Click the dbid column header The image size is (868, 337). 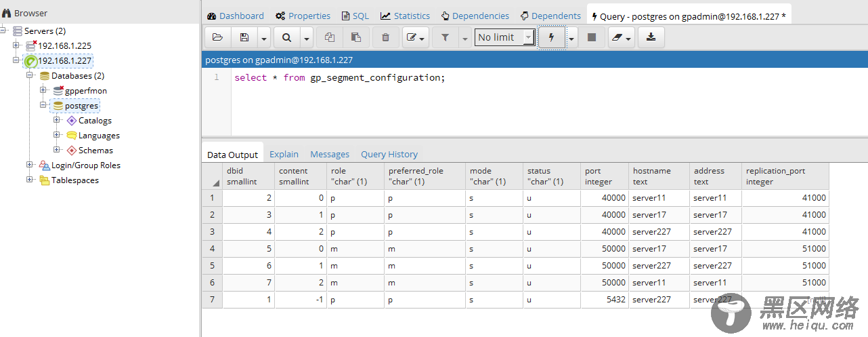248,176
